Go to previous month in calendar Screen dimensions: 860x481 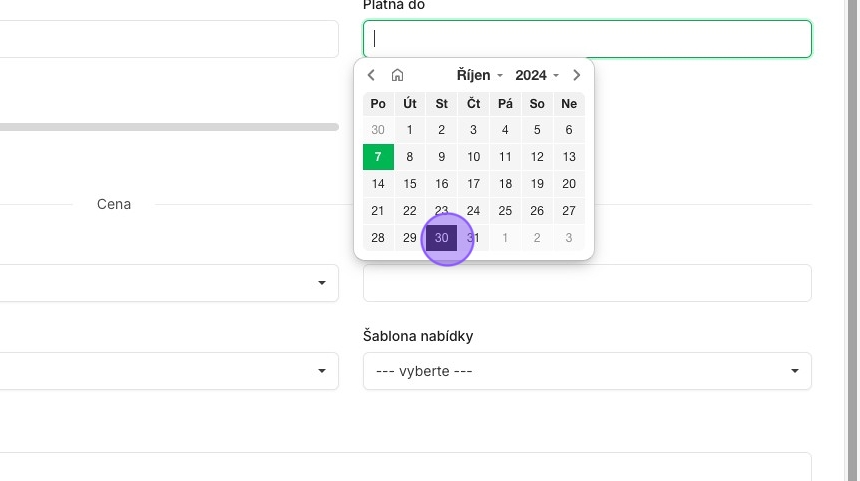point(371,75)
